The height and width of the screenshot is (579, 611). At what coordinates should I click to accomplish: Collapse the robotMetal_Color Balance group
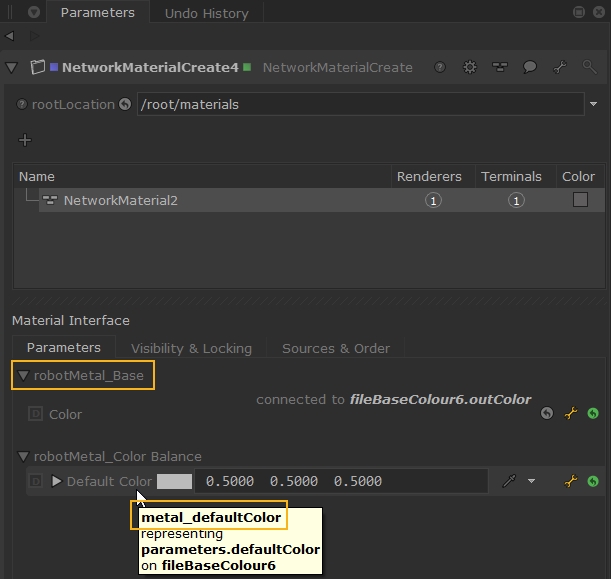(x=22, y=456)
